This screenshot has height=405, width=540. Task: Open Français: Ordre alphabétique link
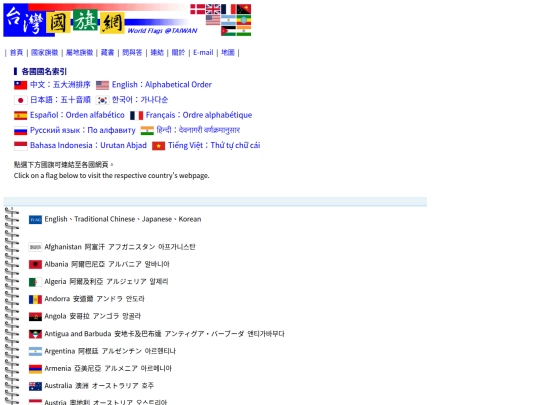point(199,115)
